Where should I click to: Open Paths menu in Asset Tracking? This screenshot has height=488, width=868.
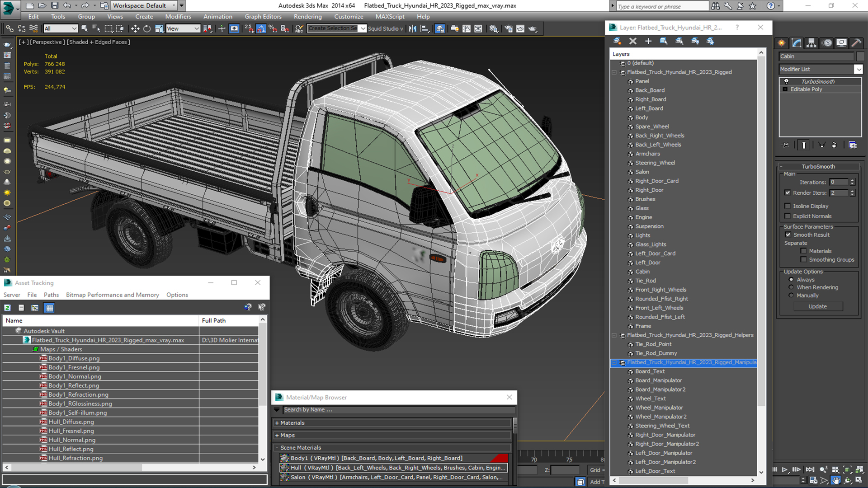pyautogui.click(x=51, y=295)
